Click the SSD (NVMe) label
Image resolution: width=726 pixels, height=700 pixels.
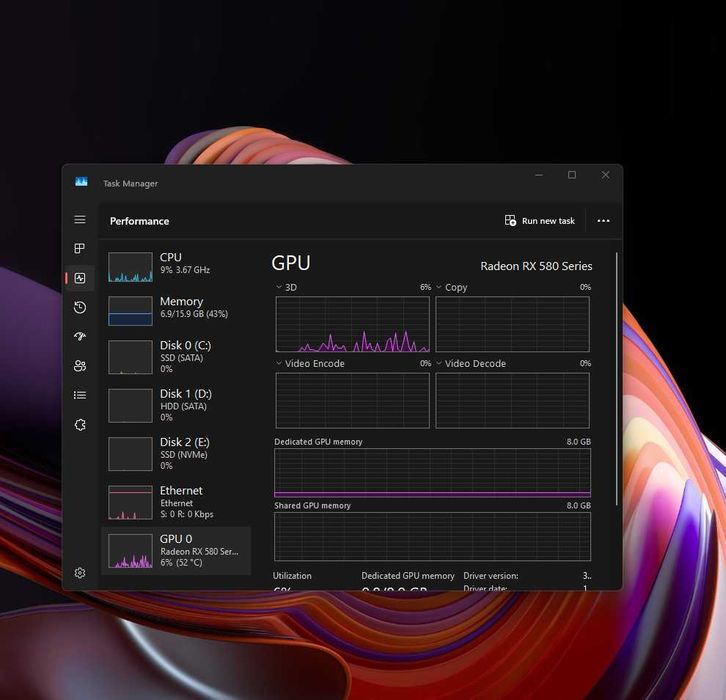[x=184, y=455]
